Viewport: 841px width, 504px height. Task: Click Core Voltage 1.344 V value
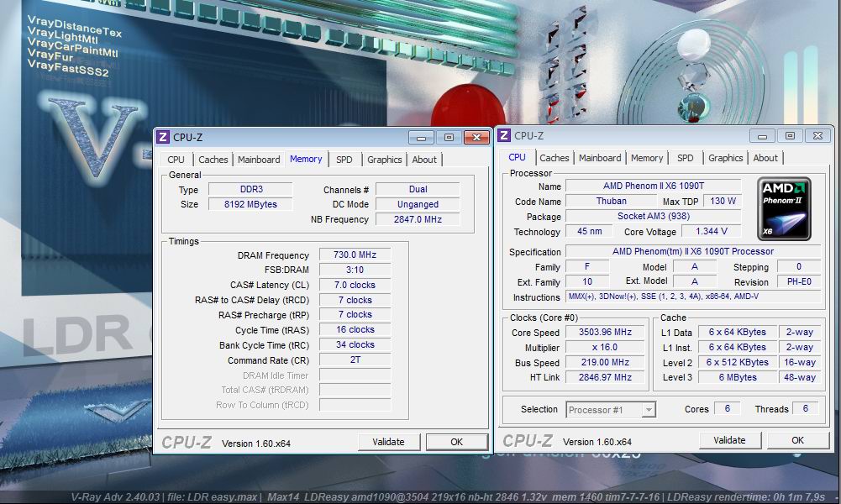tap(712, 231)
